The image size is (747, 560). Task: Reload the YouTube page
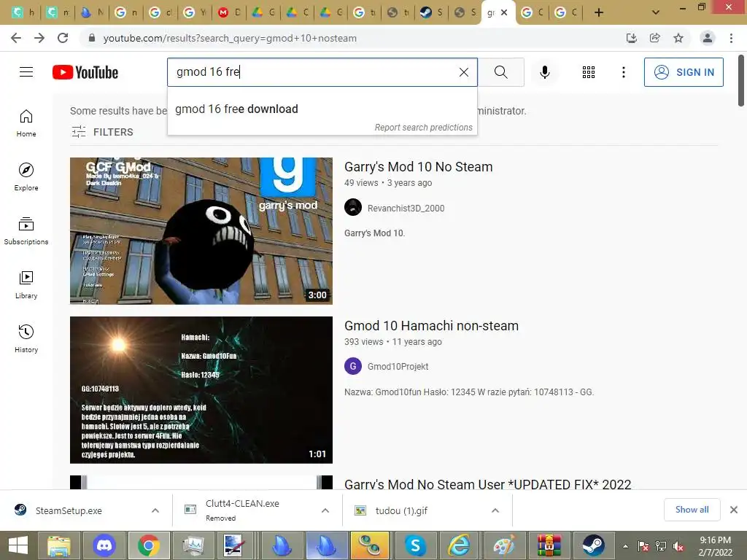point(63,38)
